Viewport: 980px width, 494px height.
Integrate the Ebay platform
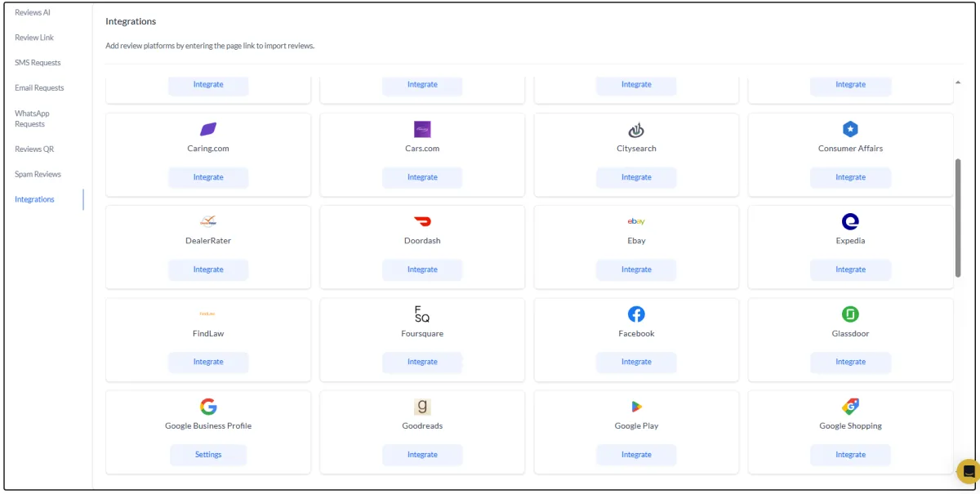636,269
